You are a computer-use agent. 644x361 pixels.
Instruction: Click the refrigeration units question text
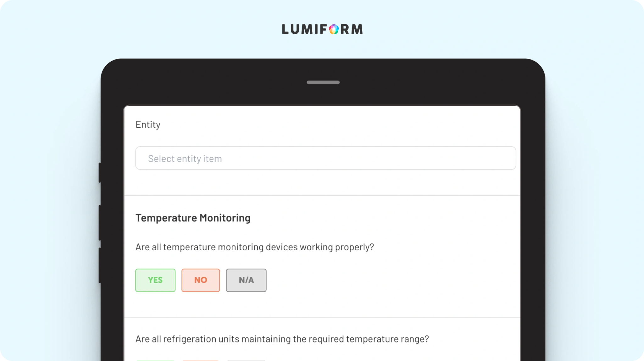pyautogui.click(x=282, y=339)
